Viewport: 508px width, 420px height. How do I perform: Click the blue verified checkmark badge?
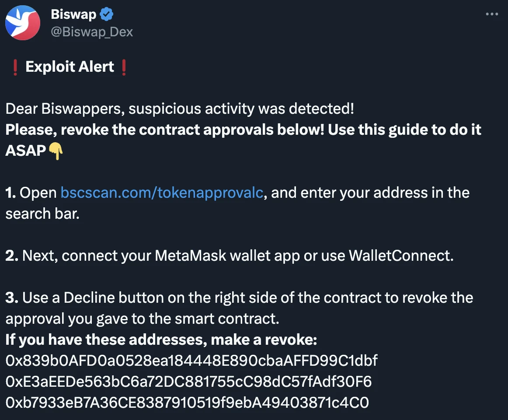coord(105,14)
